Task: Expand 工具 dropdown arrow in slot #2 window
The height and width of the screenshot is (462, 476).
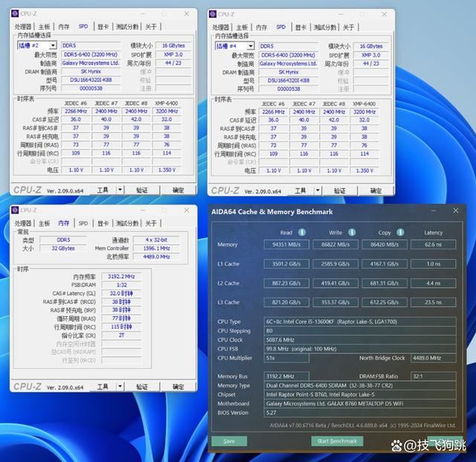Action: [x=120, y=190]
